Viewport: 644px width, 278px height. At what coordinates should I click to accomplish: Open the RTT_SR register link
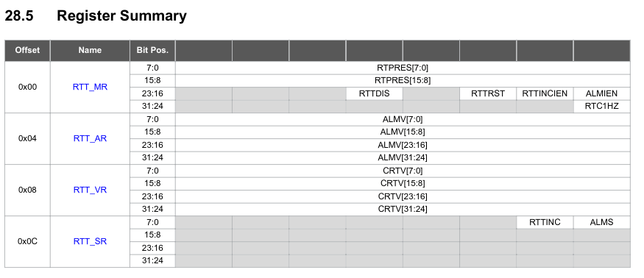pos(90,241)
